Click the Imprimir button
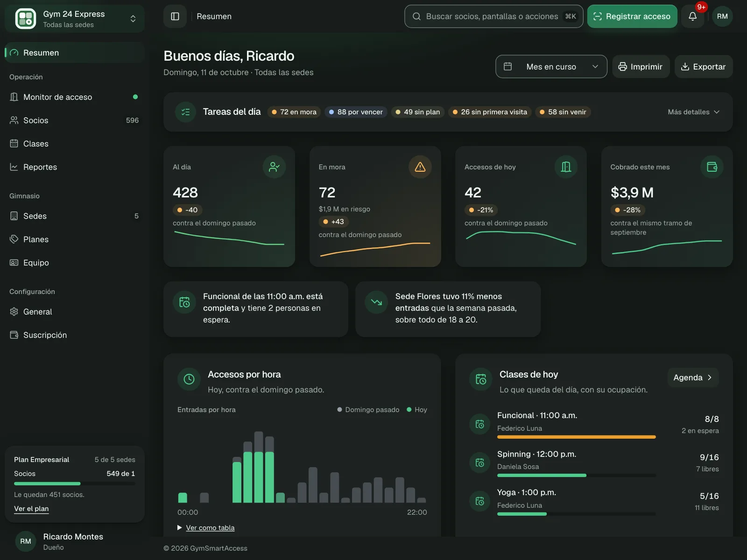The width and height of the screenshot is (747, 560). pos(641,67)
